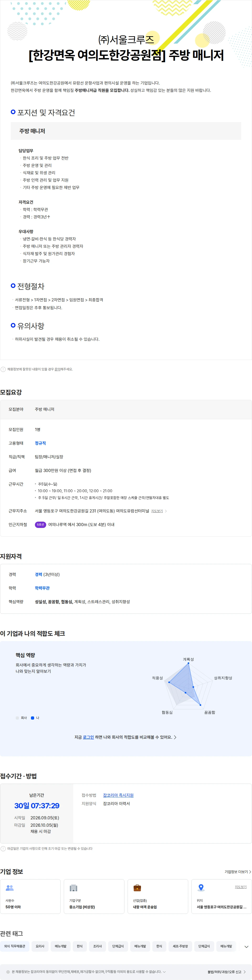Select the 조리사 tag
This screenshot has height=980, width=252.
97,946
